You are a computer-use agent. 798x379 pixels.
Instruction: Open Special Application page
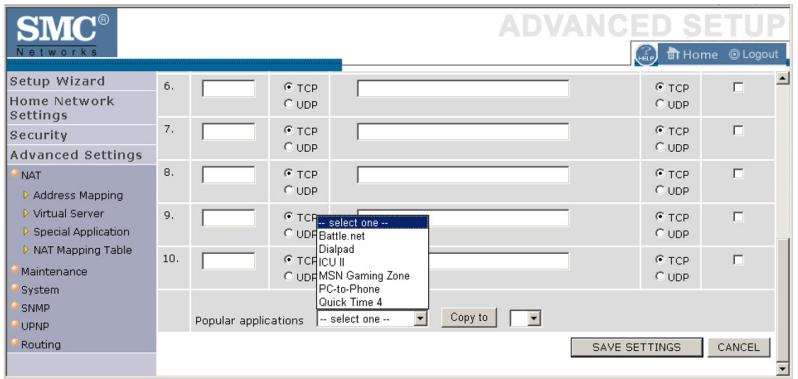(x=81, y=232)
